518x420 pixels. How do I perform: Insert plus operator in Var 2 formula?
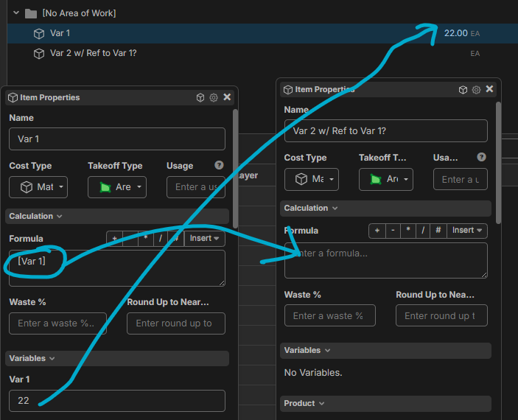point(377,231)
